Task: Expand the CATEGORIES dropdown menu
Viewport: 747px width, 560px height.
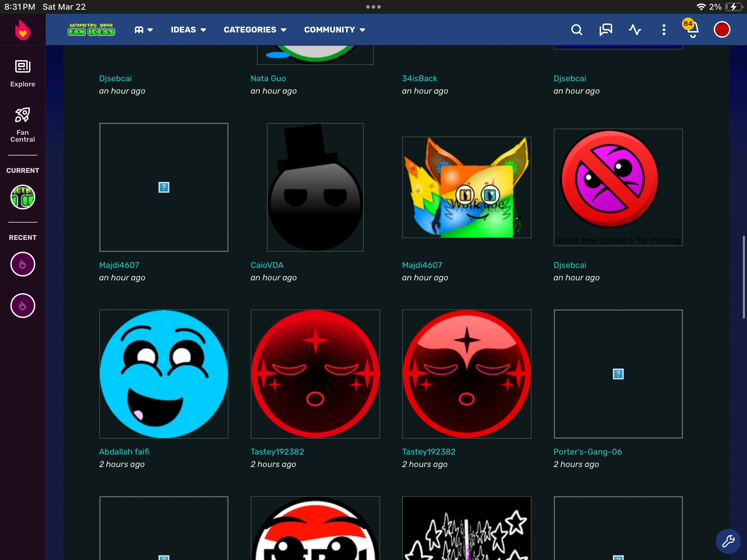Action: coord(255,30)
